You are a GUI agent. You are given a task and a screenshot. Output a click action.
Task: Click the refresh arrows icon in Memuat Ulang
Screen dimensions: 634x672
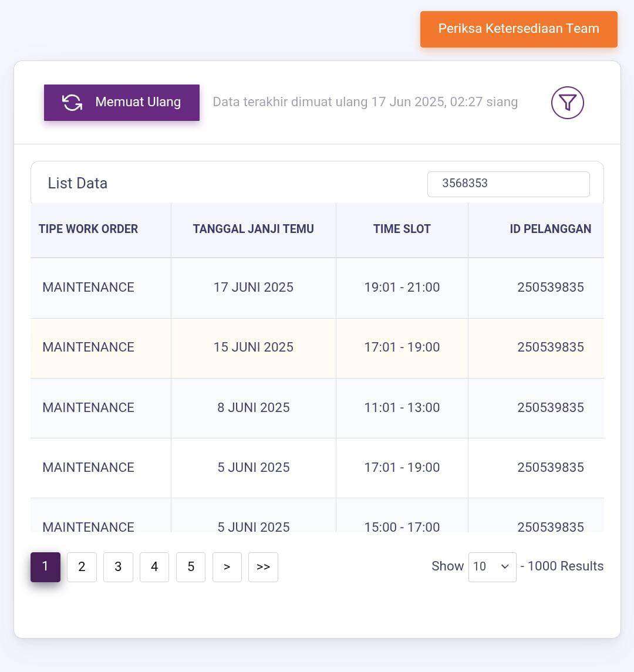click(x=72, y=103)
